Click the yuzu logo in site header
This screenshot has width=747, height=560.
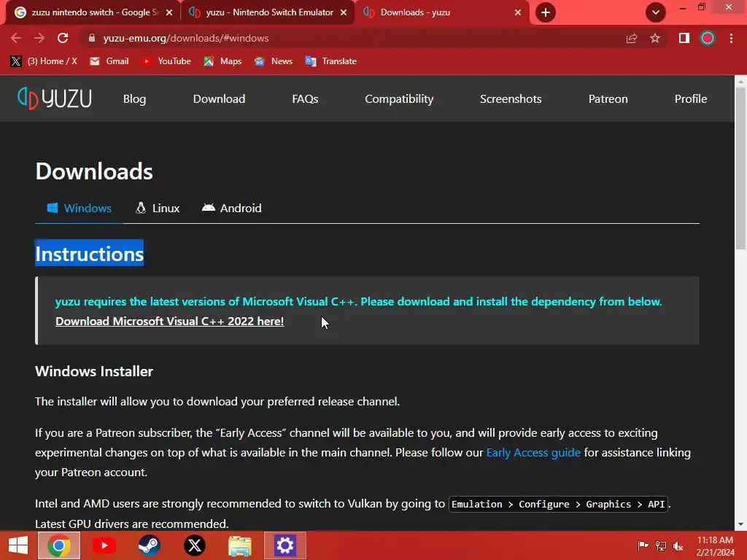[x=54, y=98]
